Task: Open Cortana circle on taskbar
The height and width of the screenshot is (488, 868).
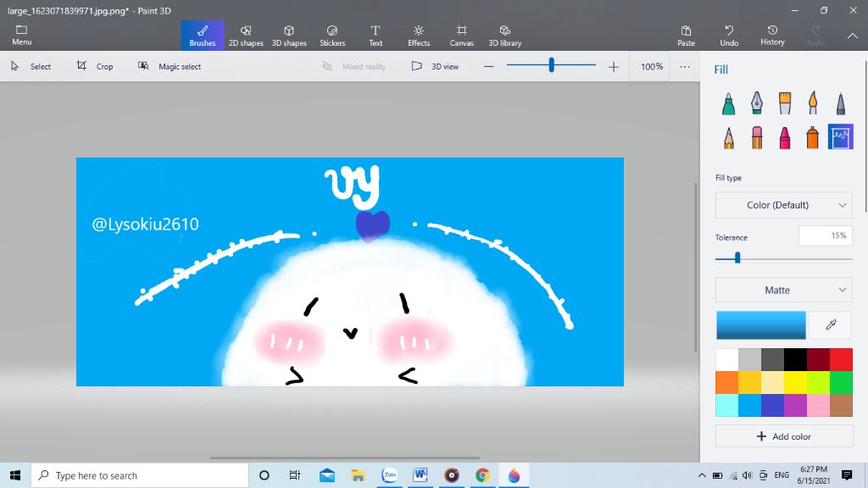Action: pos(264,475)
